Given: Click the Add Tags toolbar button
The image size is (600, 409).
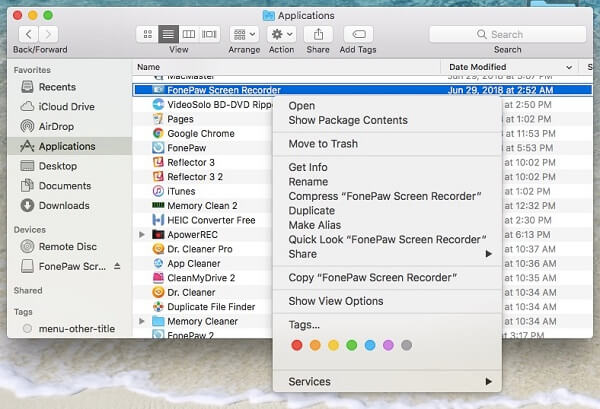Looking at the screenshot, I should 359,34.
